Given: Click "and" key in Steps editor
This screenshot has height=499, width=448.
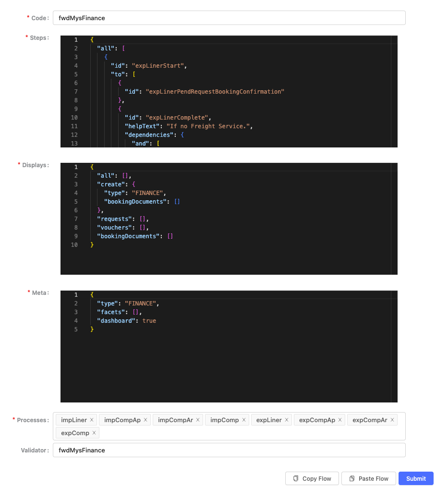Looking at the screenshot, I should [140, 143].
